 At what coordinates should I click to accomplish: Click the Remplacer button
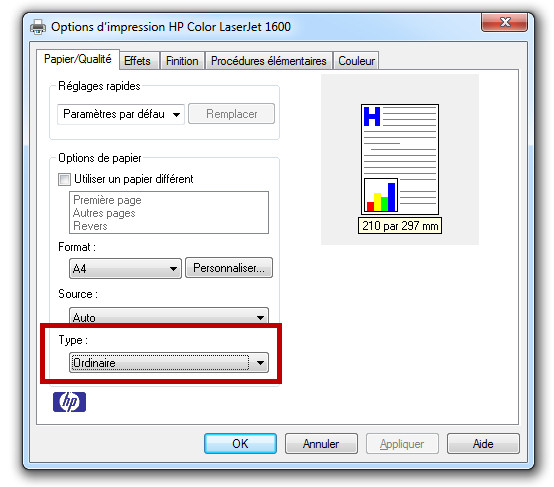[232, 114]
